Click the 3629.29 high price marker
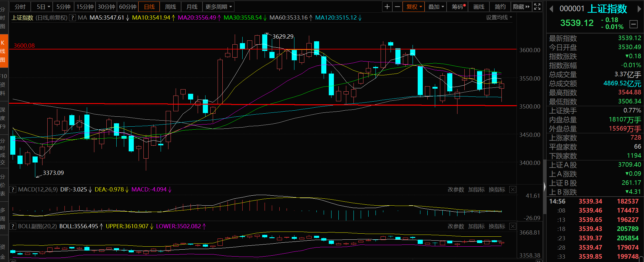 click(283, 36)
